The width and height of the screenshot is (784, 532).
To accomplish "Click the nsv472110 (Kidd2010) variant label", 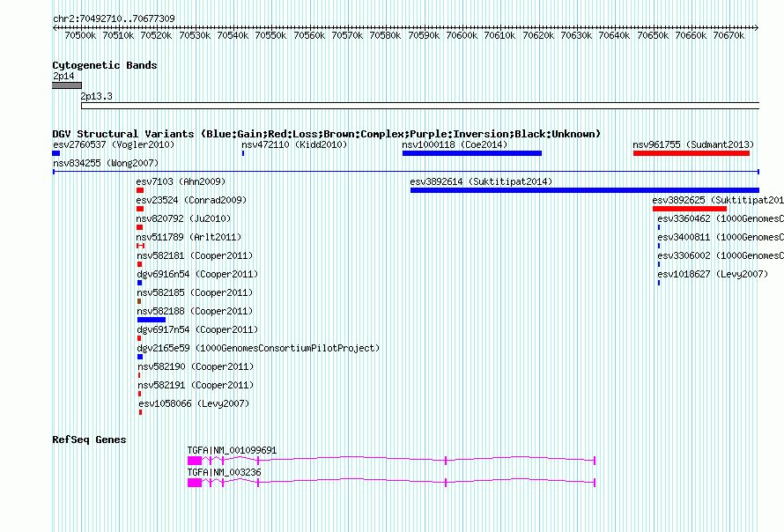I will pos(294,144).
